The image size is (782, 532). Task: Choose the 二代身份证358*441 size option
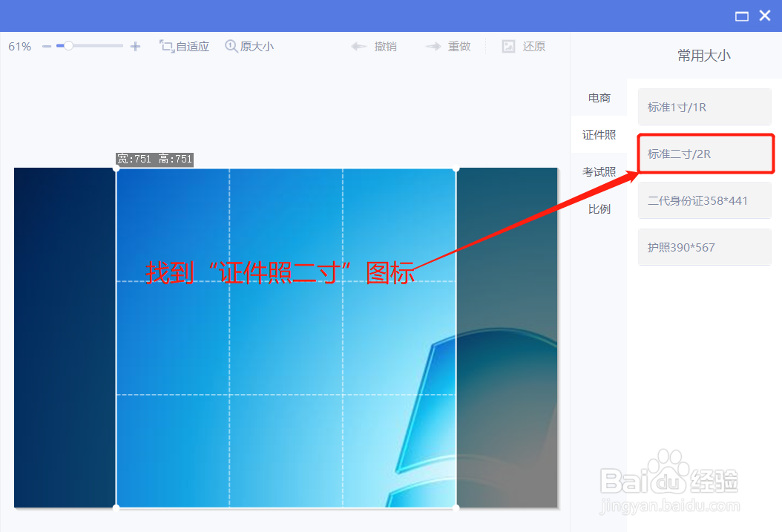[x=704, y=200]
